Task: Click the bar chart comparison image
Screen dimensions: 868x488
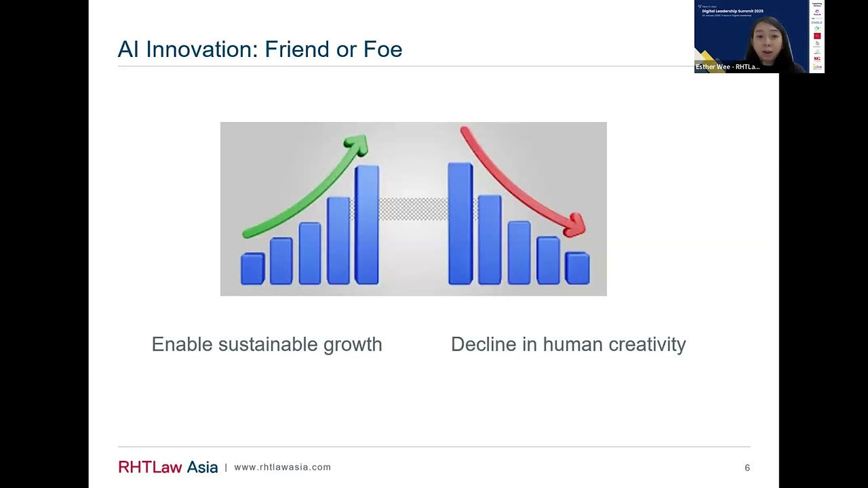Action: tap(414, 209)
